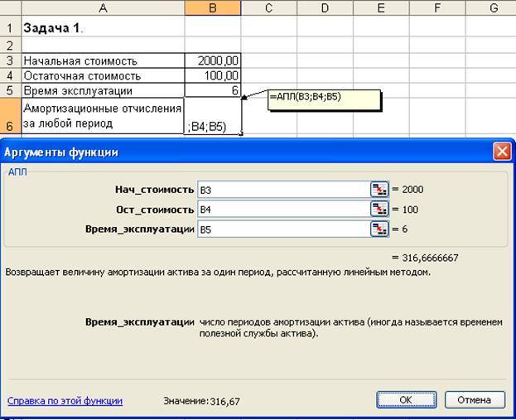Select column G header
The width and height of the screenshot is (516, 420).
pyautogui.click(x=494, y=7)
